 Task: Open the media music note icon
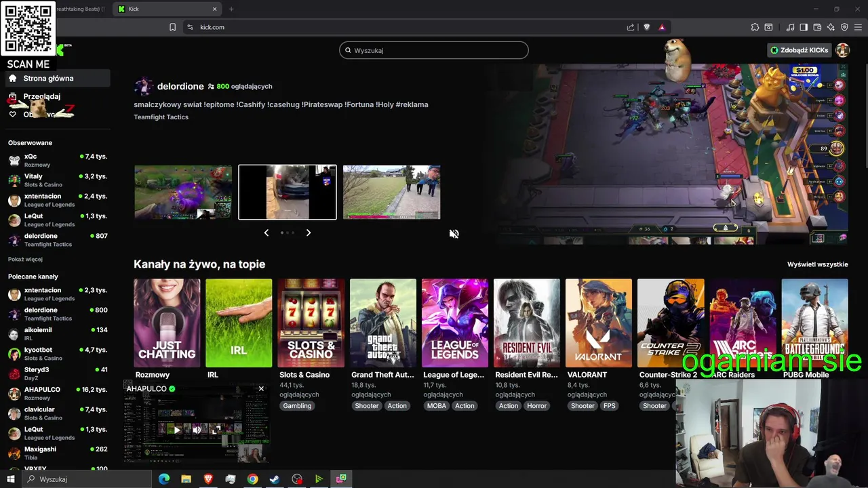coord(790,27)
